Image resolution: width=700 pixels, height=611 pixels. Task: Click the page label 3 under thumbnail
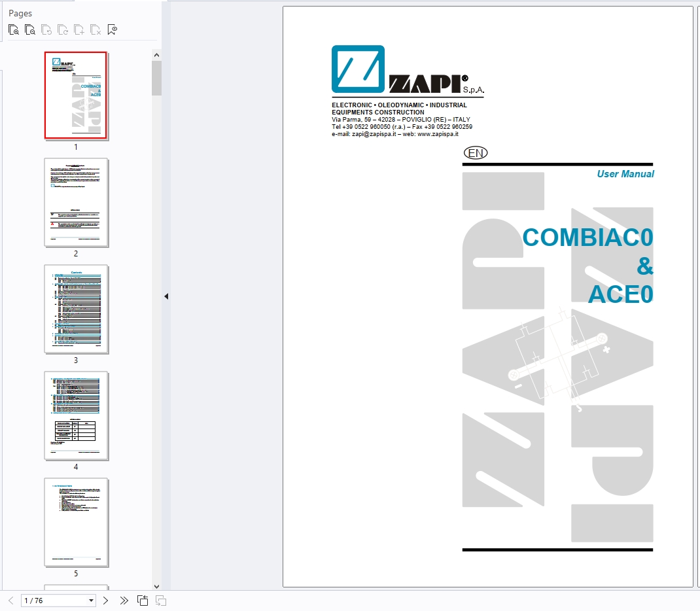click(x=76, y=360)
